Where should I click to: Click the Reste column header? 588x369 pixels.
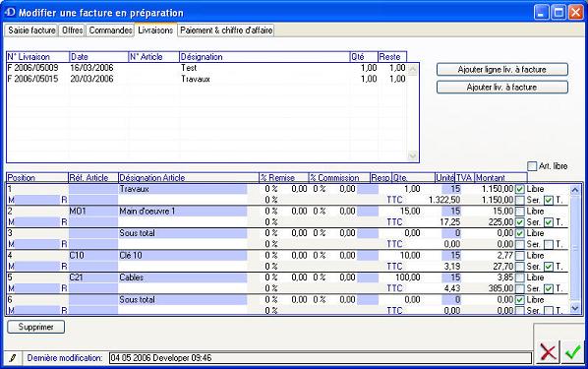click(x=392, y=57)
